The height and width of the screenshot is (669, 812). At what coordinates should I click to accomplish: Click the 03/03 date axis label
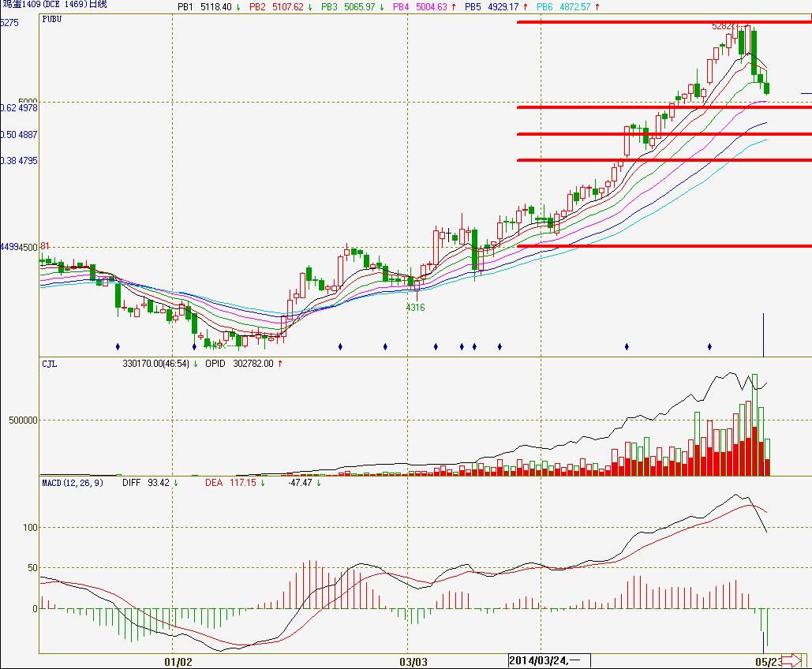[x=413, y=661]
